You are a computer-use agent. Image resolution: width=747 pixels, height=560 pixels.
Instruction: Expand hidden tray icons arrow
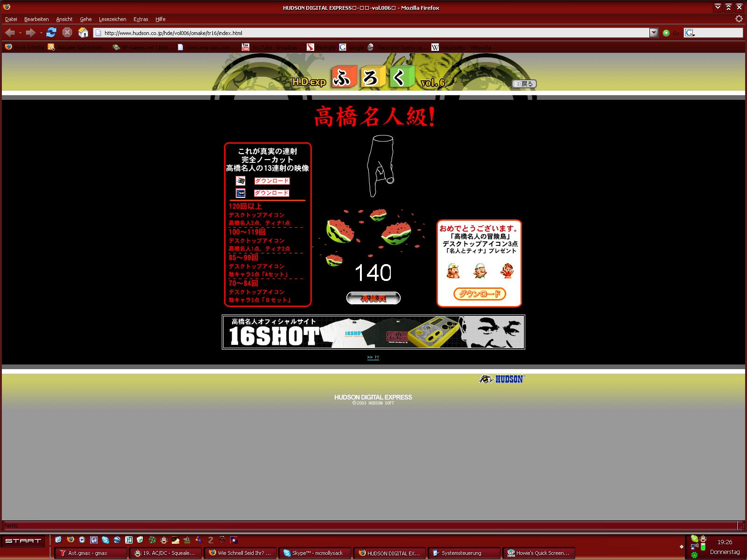pos(682,546)
